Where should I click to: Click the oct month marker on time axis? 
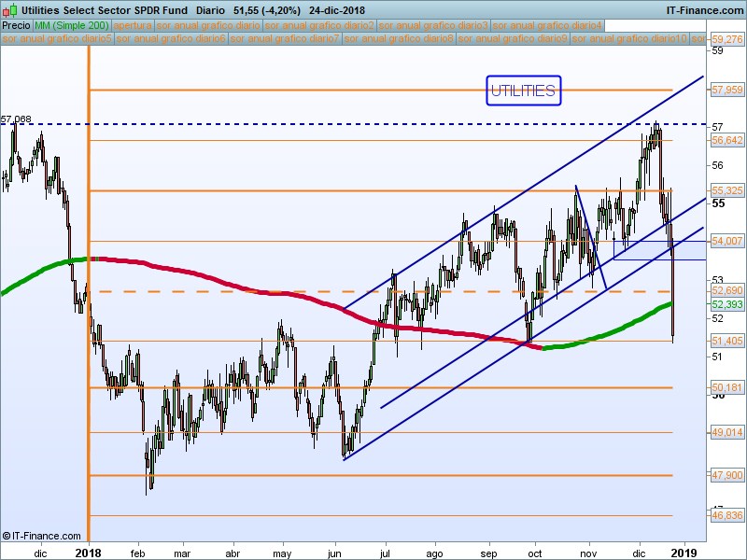(534, 553)
